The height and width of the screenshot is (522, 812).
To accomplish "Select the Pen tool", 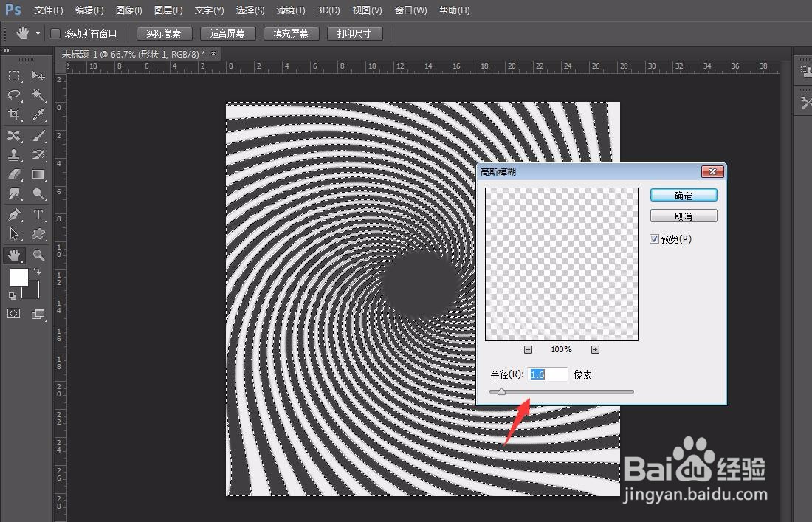I will pos(14,214).
